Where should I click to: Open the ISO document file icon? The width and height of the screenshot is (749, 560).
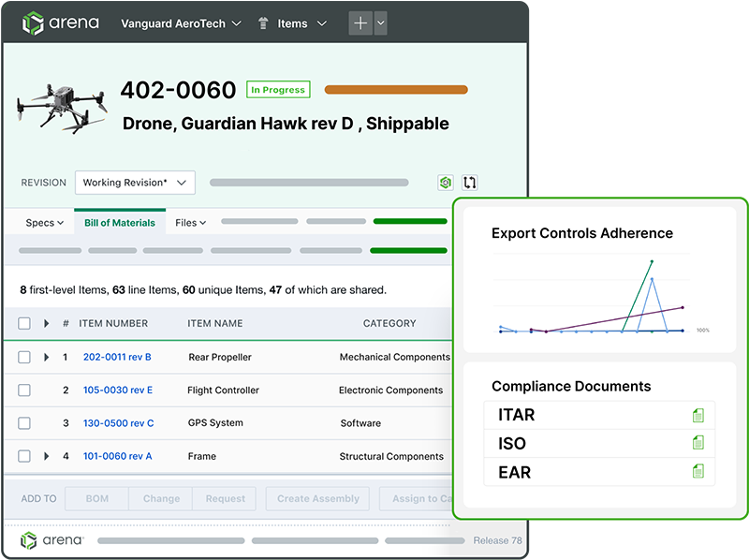(x=698, y=442)
